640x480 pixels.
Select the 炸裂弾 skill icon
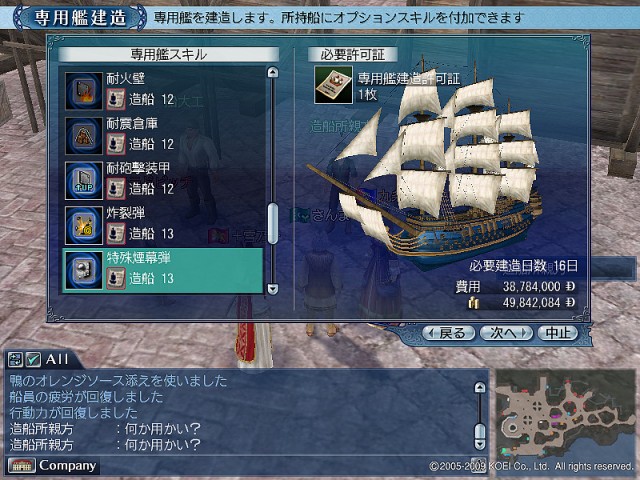pyautogui.click(x=84, y=225)
